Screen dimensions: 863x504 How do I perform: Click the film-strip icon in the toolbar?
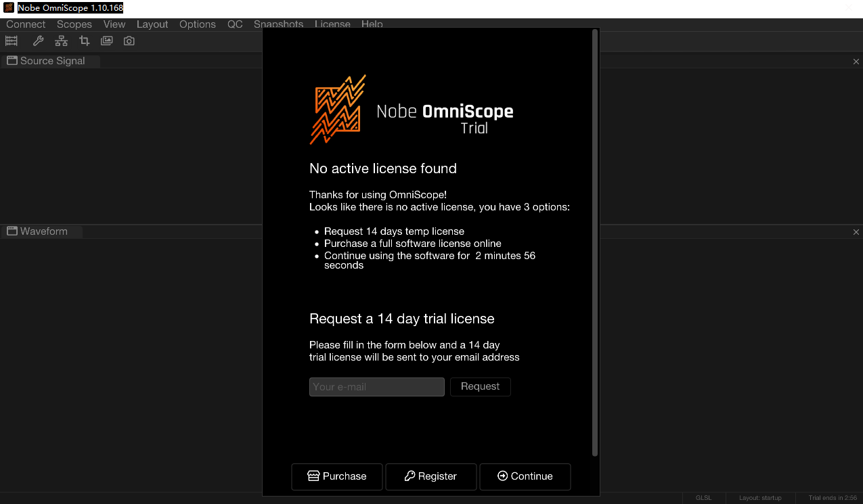tap(12, 41)
